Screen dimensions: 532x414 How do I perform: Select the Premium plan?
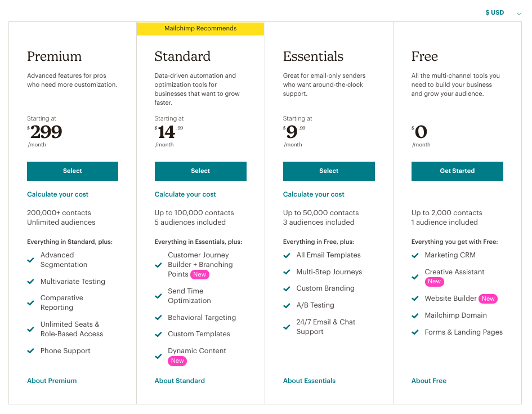tap(73, 171)
